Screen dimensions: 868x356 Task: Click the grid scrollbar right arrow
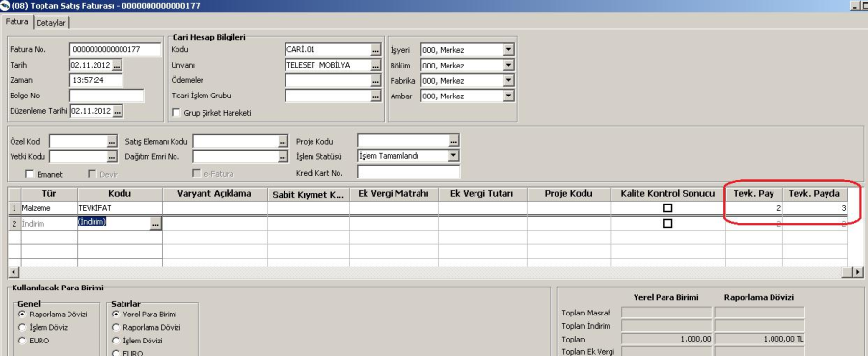(x=858, y=272)
